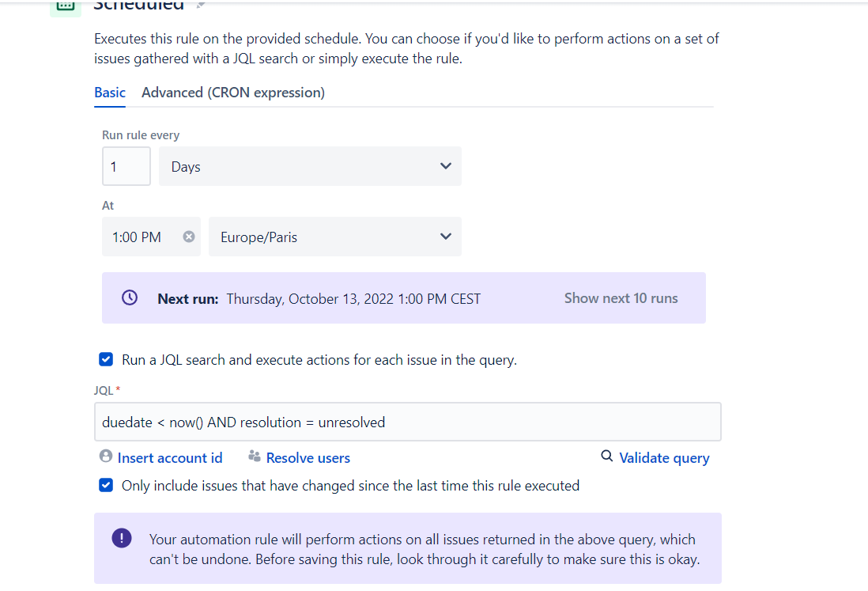Open the Europe/Paris timezone dropdown

[335, 237]
